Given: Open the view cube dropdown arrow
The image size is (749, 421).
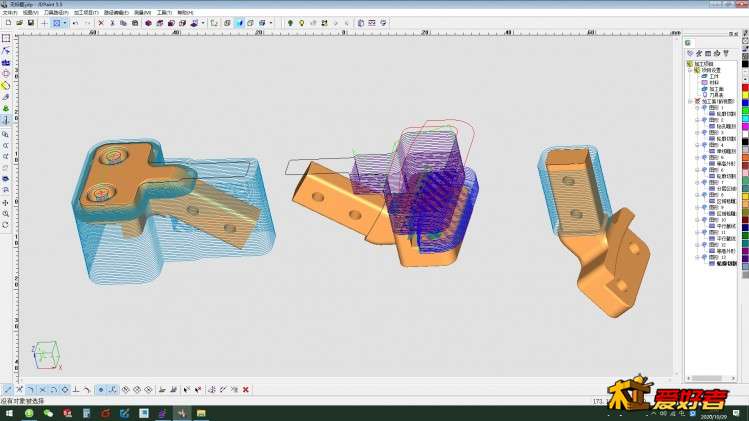Looking at the screenshot, I should click(203, 23).
